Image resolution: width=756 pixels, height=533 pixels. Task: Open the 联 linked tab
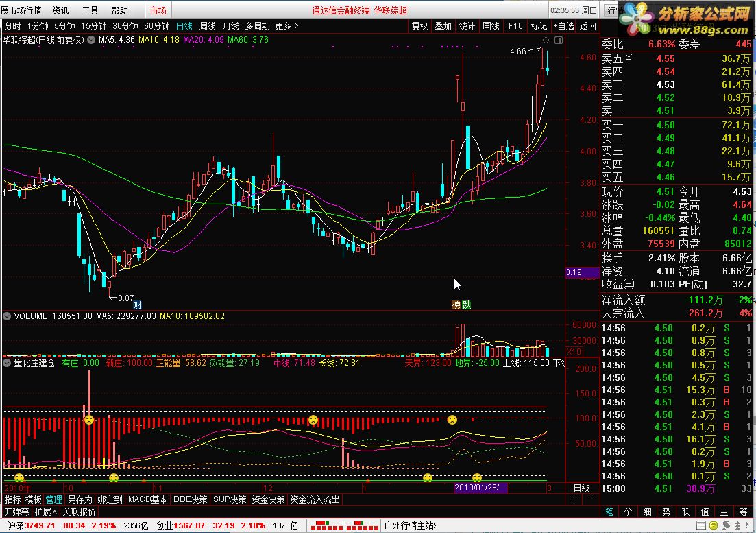pos(686,512)
